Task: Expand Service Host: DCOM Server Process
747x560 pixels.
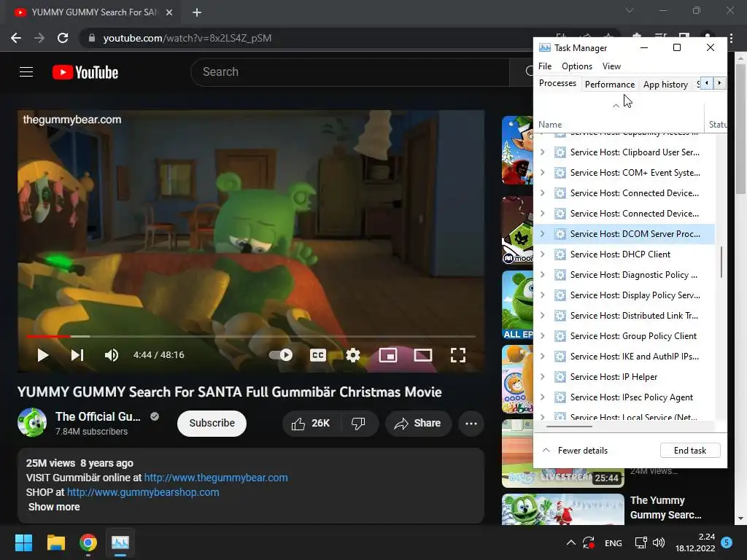Action: click(x=542, y=234)
